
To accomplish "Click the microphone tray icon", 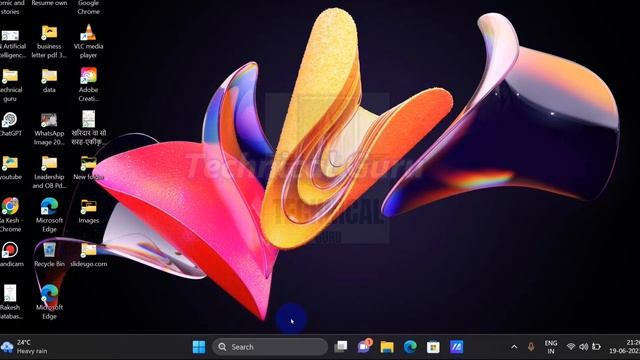I will [531, 347].
